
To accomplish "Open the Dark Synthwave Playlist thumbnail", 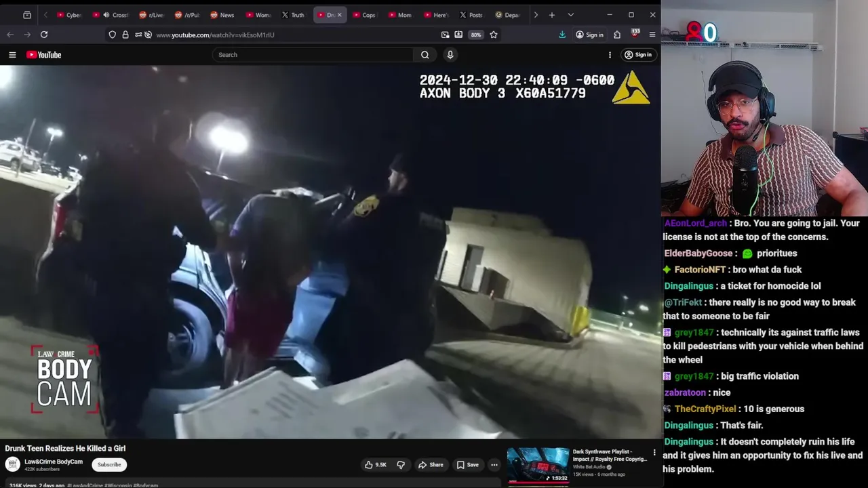I will coord(538,465).
